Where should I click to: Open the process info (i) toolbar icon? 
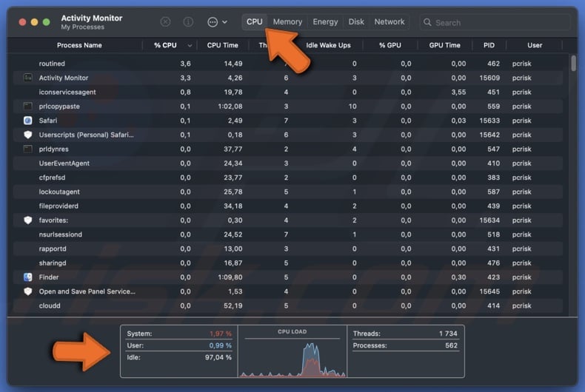click(x=188, y=22)
